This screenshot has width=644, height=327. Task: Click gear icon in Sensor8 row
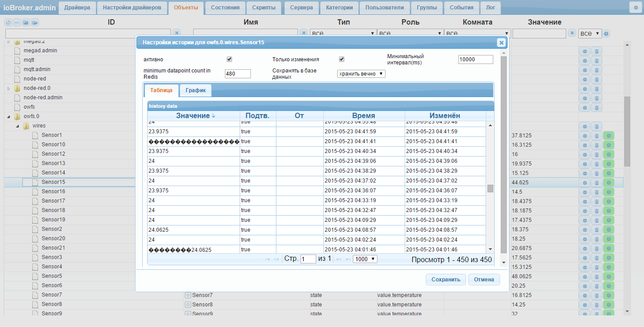(585, 304)
